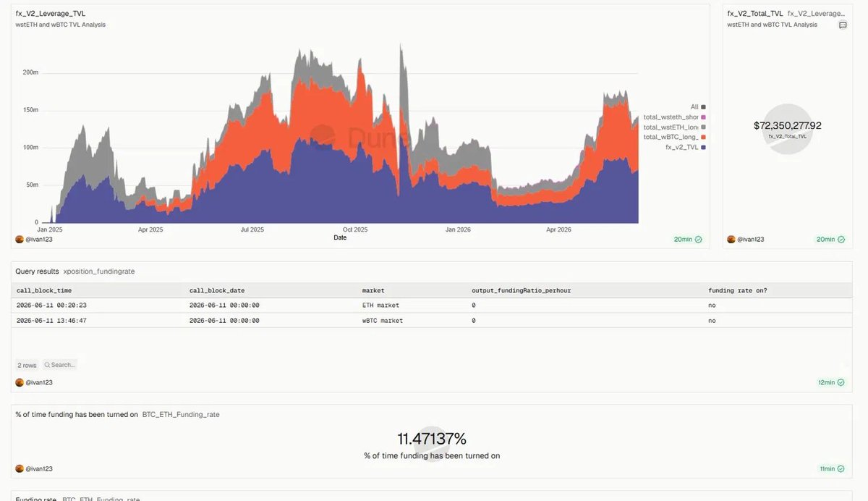Viewport: 868px width, 501px height.
Task: Toggle the total_wsteth_shor legend entry
Action: 674,117
